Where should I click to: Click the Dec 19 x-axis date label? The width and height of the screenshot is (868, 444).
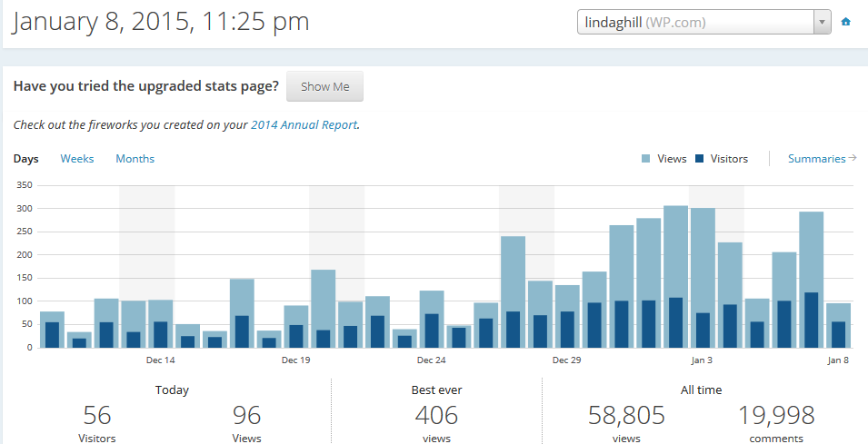296,360
